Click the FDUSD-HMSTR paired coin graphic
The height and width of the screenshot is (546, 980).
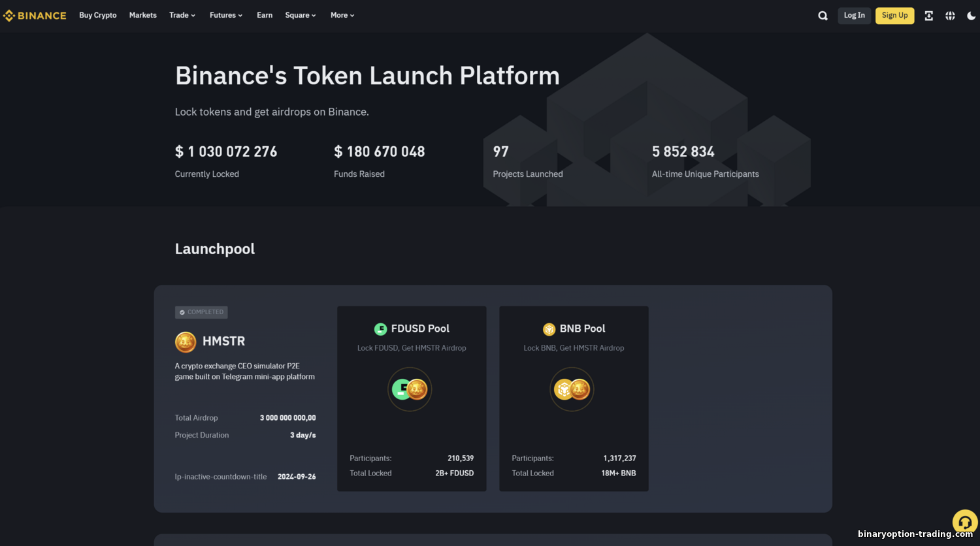tap(410, 389)
